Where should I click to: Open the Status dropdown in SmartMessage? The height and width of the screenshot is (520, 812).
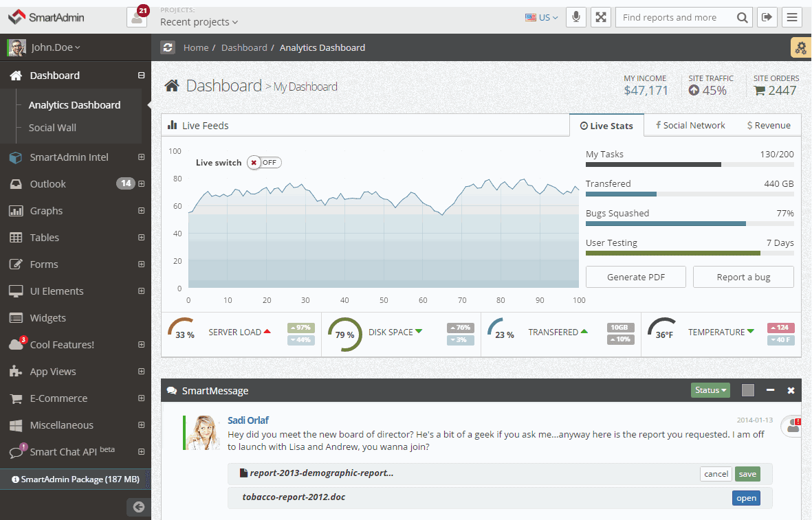click(x=710, y=389)
